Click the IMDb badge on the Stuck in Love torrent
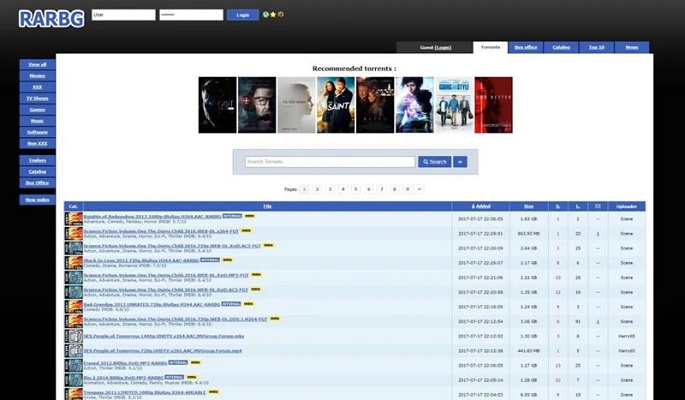The height and width of the screenshot is (400, 685). point(227,260)
